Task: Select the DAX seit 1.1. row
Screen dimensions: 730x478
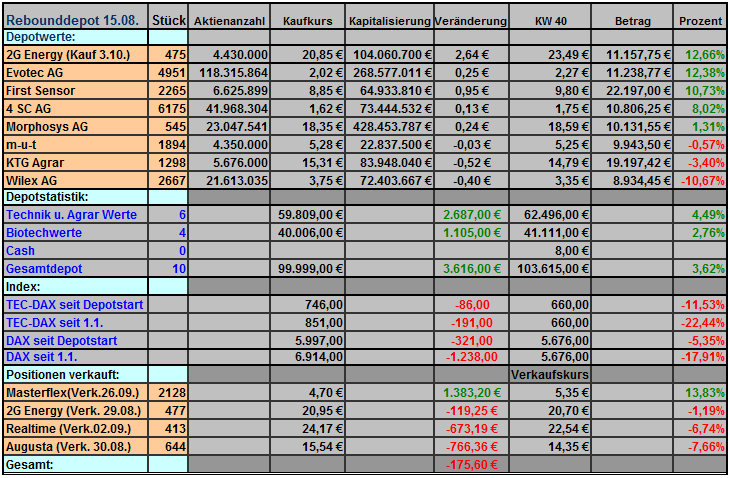Action: click(75, 357)
